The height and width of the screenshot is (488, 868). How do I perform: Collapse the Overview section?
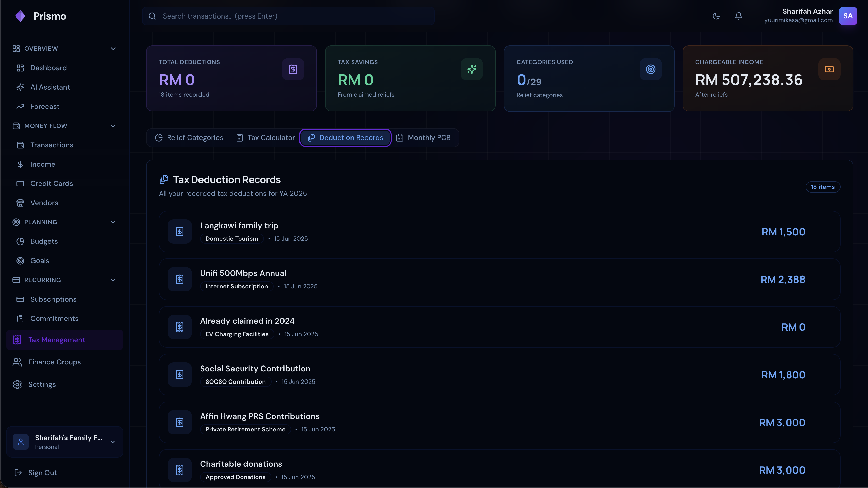coord(113,48)
